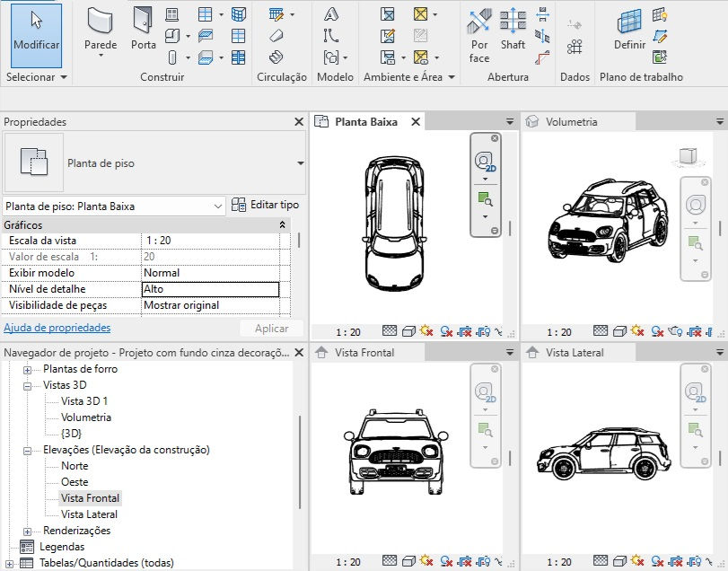Expand the Renderizações tree node

tap(28, 531)
